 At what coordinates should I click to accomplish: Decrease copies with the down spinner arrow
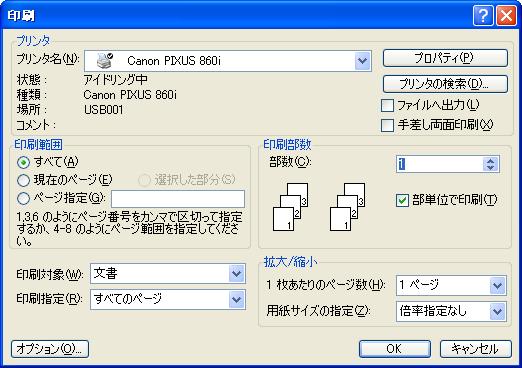point(490,168)
